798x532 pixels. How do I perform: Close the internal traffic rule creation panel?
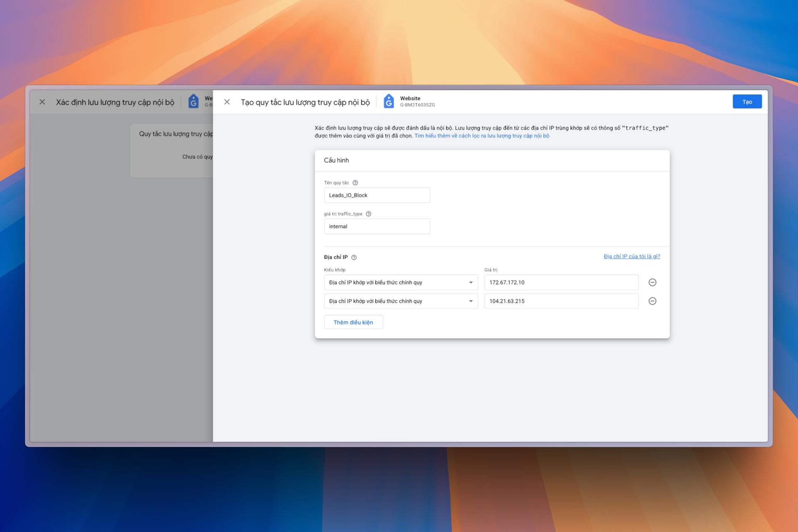click(227, 102)
